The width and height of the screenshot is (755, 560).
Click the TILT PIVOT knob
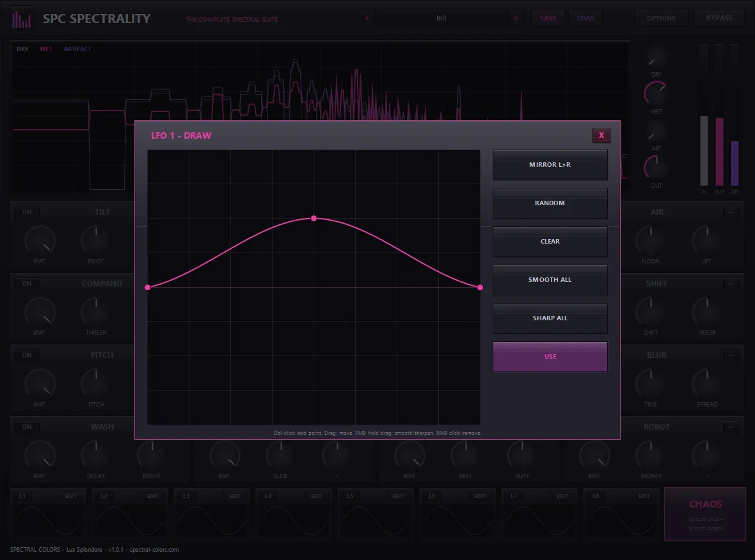click(x=97, y=240)
